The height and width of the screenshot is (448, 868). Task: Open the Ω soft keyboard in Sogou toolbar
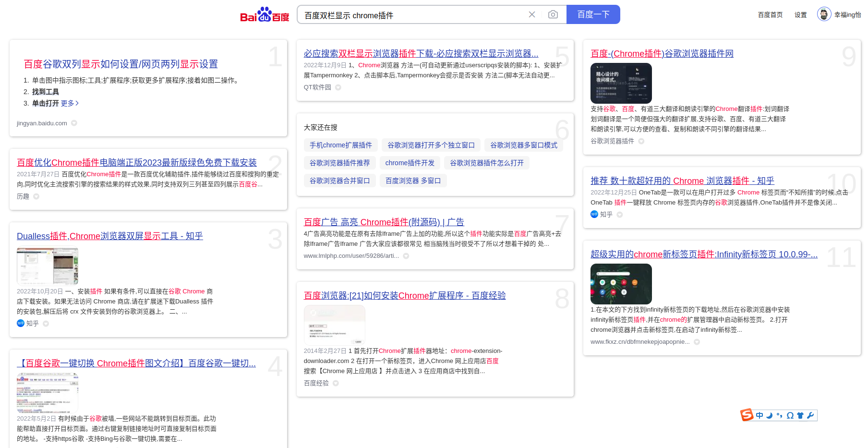tap(790, 415)
